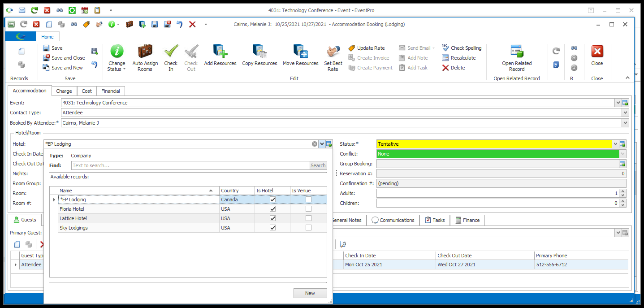644x308 pixels.
Task: Click the lookup icon beside Status field
Action: (622, 144)
